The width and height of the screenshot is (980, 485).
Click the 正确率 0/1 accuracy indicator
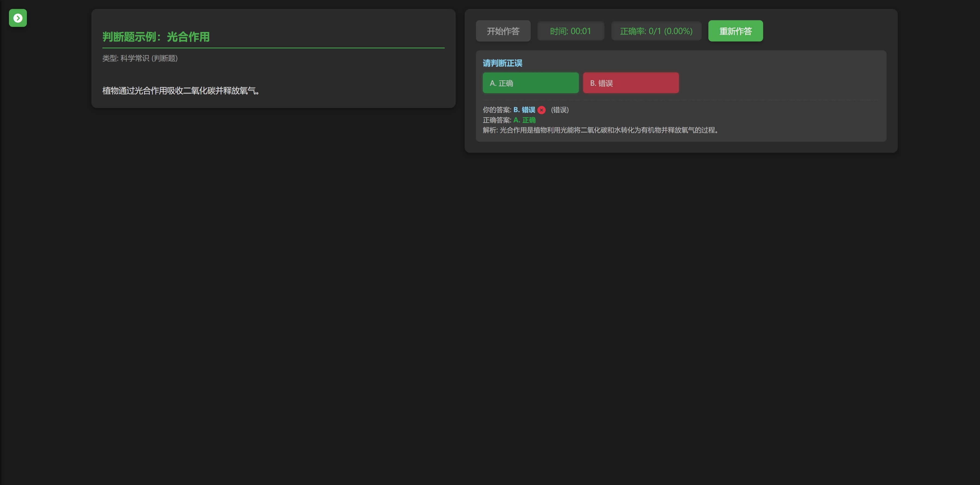click(656, 31)
